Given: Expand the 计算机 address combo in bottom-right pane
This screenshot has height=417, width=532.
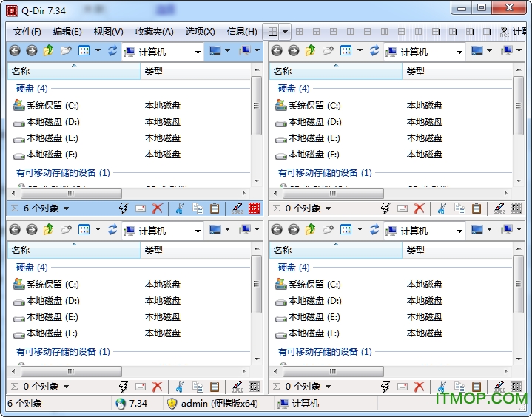Looking at the screenshot, I should point(459,231).
